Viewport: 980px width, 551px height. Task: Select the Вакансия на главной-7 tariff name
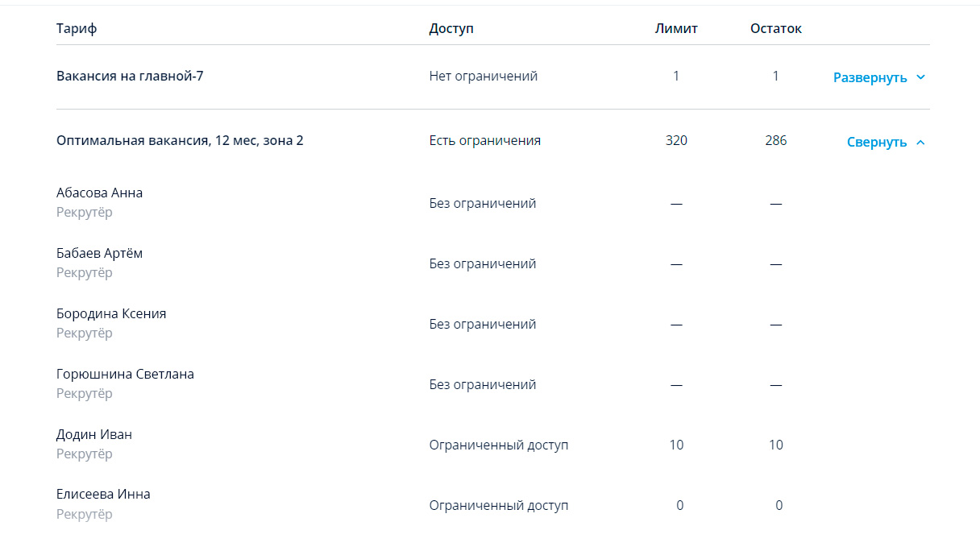130,76
